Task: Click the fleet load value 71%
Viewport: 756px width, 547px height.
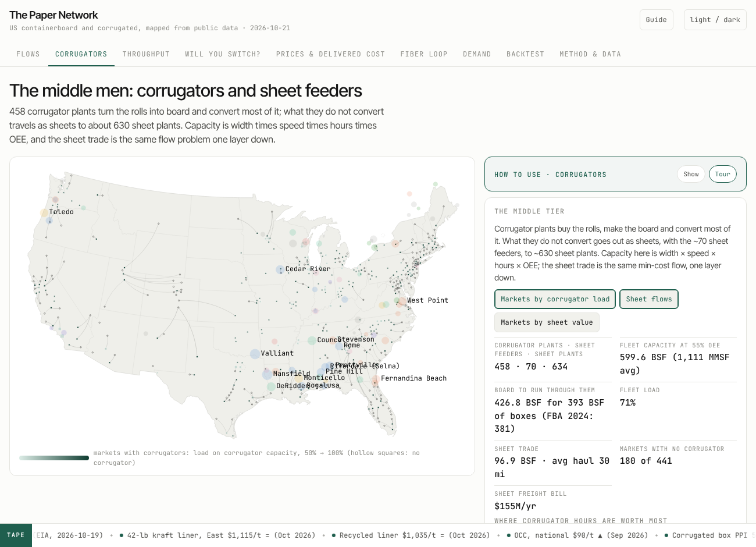Action: (628, 403)
